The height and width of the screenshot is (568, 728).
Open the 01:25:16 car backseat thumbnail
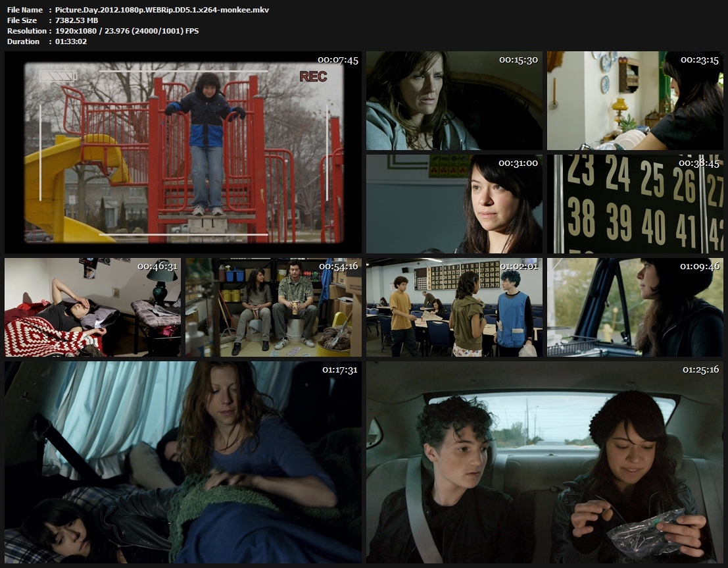click(x=545, y=462)
